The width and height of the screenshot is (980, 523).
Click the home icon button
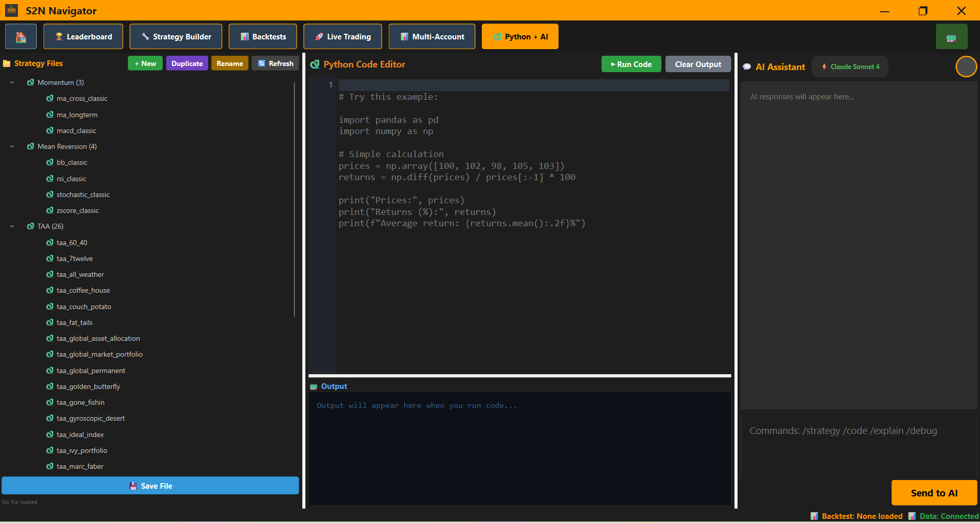click(x=21, y=37)
